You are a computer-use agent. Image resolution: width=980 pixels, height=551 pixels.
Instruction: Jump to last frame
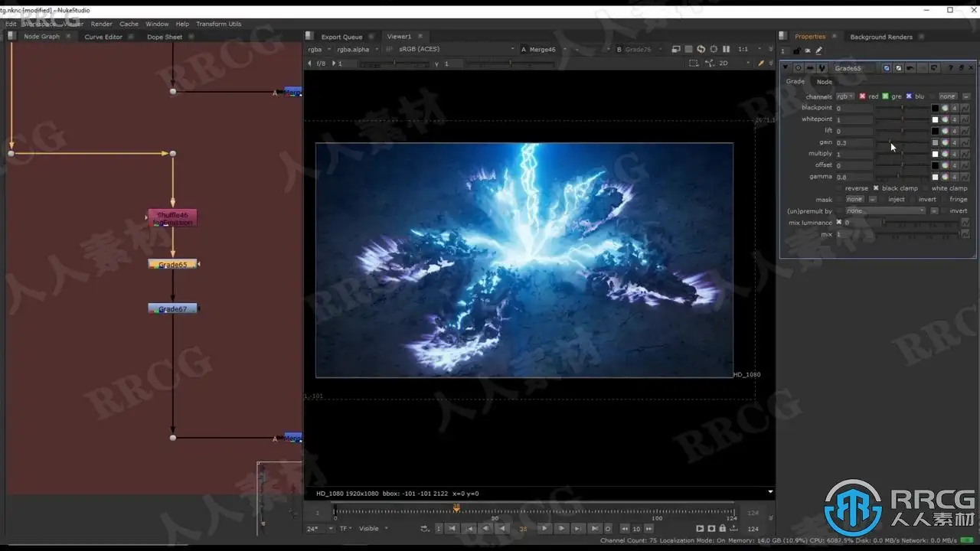pos(595,529)
